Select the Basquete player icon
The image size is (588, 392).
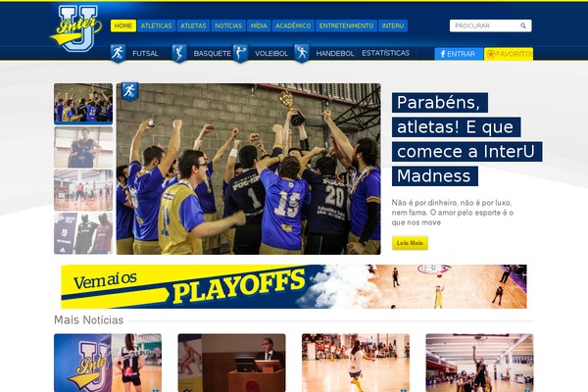(x=179, y=53)
